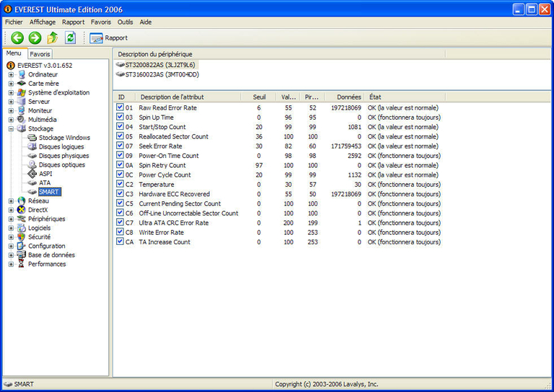Click the DirectX yellow X icon
Image resolution: width=554 pixels, height=392 pixels.
coord(22,210)
